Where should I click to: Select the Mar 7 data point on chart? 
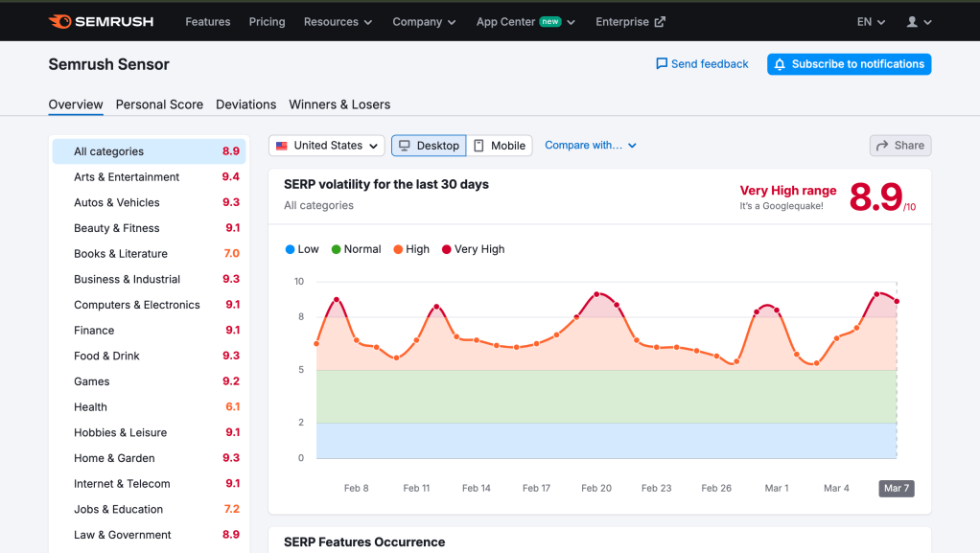(897, 301)
